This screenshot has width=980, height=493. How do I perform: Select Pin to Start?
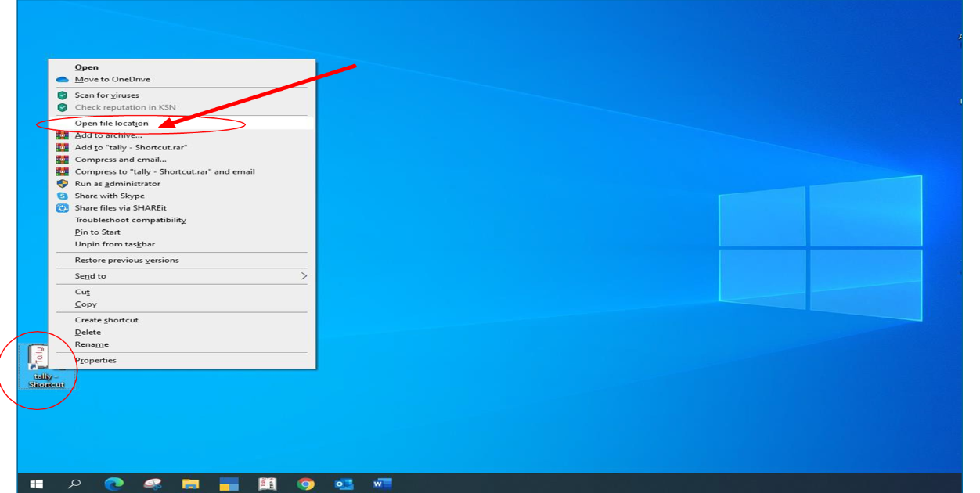click(182, 232)
